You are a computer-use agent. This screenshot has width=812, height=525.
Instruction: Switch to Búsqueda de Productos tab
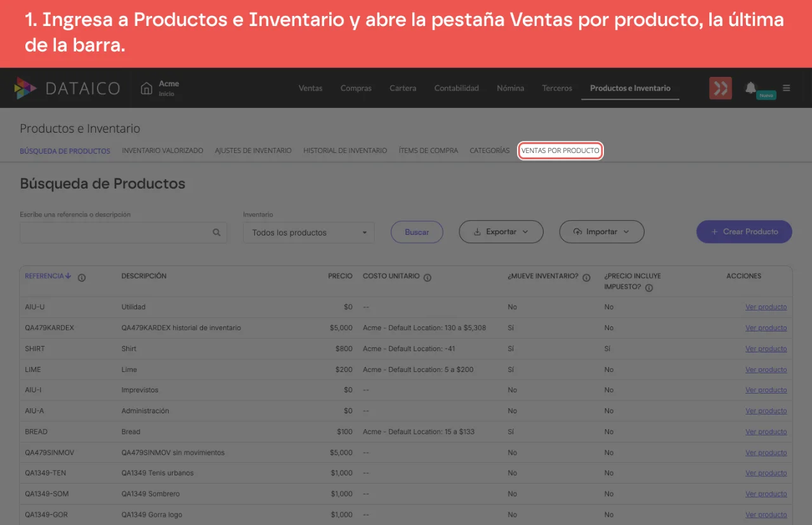(65, 151)
